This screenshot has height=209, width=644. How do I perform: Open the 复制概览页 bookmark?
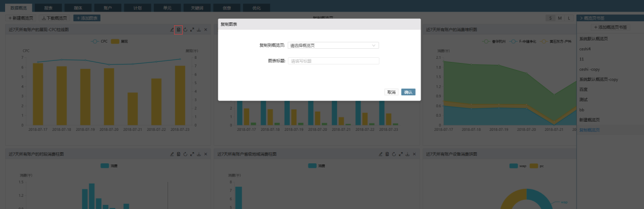(589, 130)
